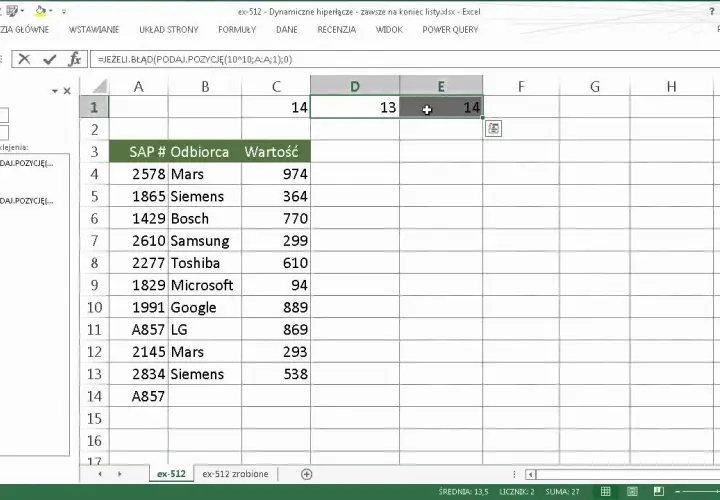The width and height of the screenshot is (720, 500).
Task: Open the Paste Options smart tag
Action: click(x=493, y=129)
